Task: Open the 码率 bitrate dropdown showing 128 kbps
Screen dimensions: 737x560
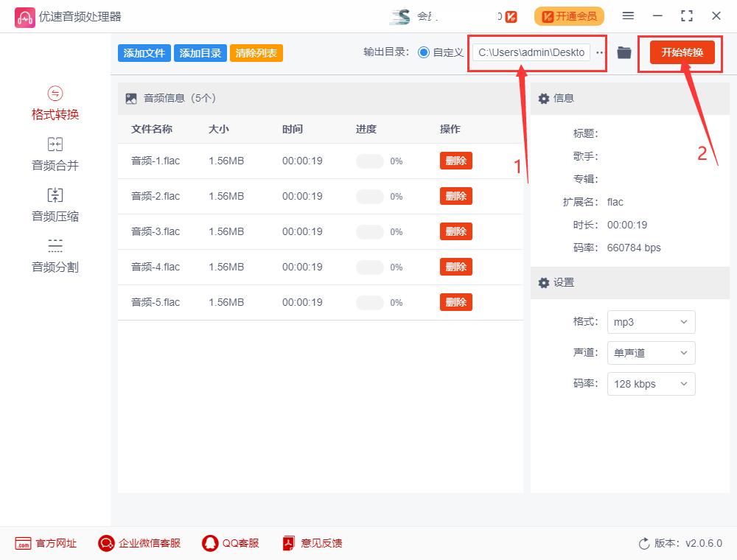Action: 651,384
